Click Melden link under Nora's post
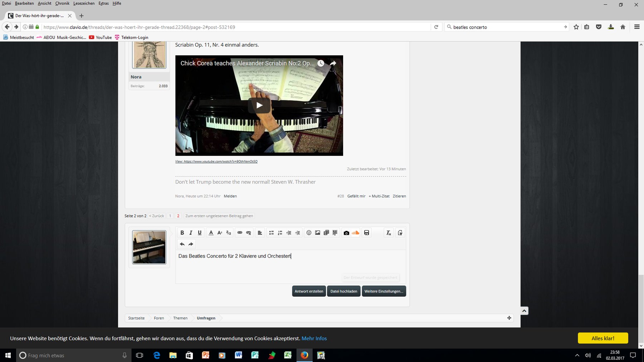 [x=230, y=196]
